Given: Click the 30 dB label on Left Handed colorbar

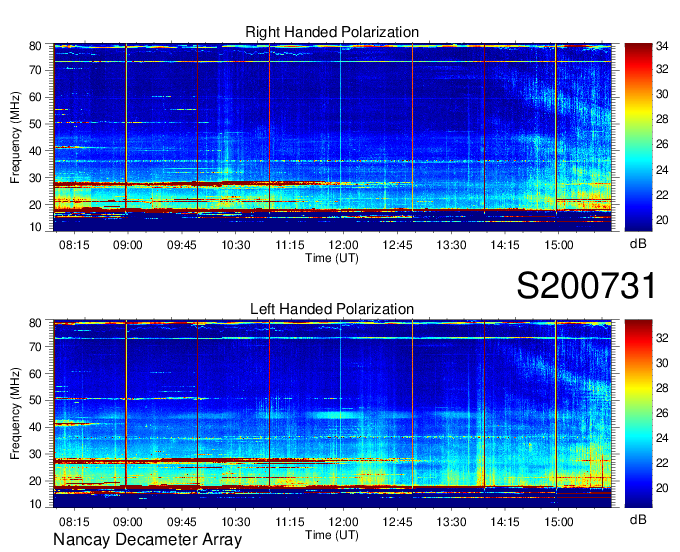Looking at the screenshot, I should pyautogui.click(x=662, y=363).
